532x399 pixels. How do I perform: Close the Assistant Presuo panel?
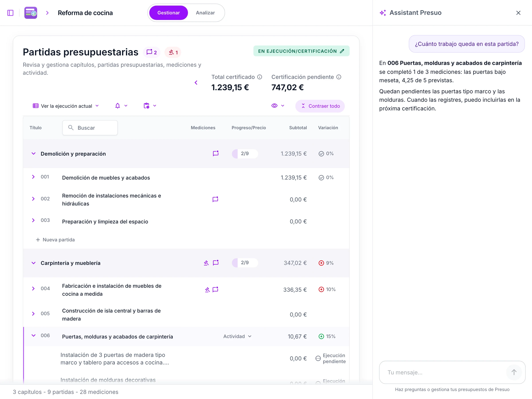pos(518,13)
